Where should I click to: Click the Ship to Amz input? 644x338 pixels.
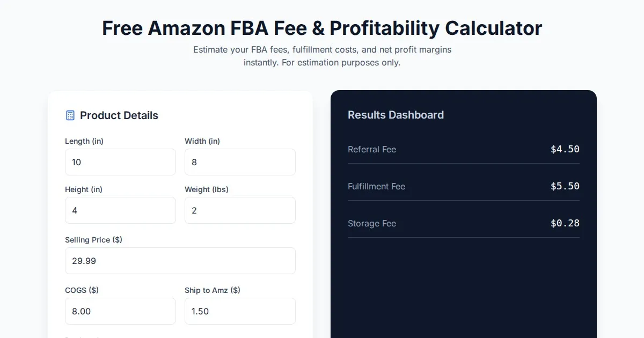(x=240, y=311)
